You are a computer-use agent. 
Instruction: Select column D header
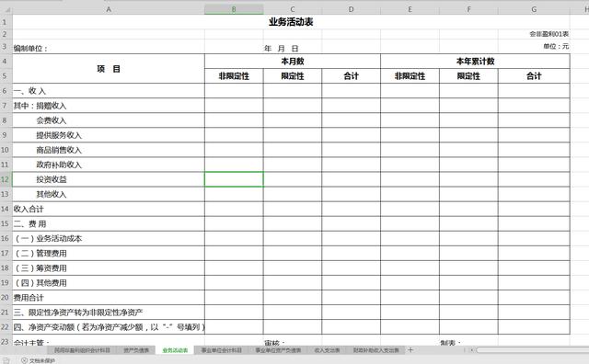351,9
